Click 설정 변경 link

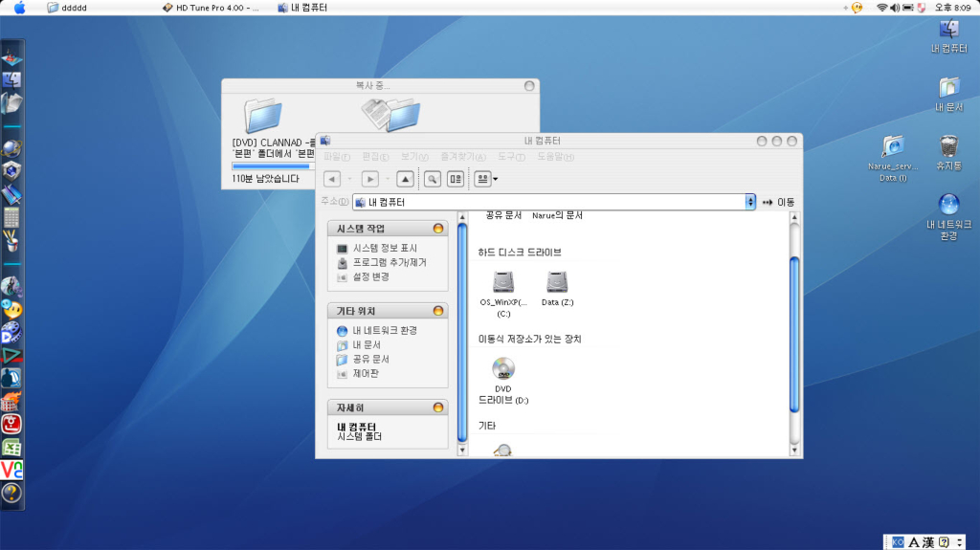tap(371, 276)
